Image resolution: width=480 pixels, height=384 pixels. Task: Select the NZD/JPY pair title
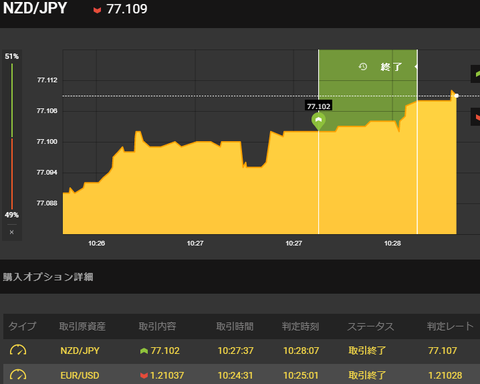coord(35,8)
